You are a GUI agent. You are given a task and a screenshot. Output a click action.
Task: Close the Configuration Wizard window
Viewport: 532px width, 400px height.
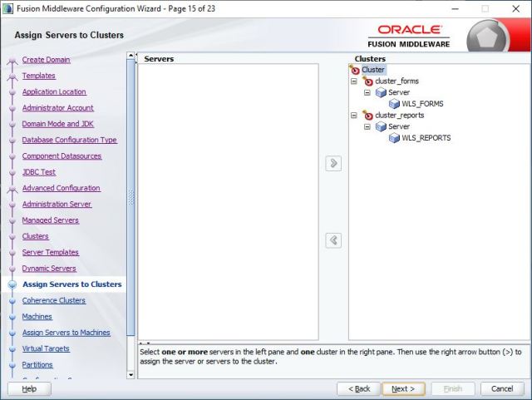pyautogui.click(x=515, y=9)
